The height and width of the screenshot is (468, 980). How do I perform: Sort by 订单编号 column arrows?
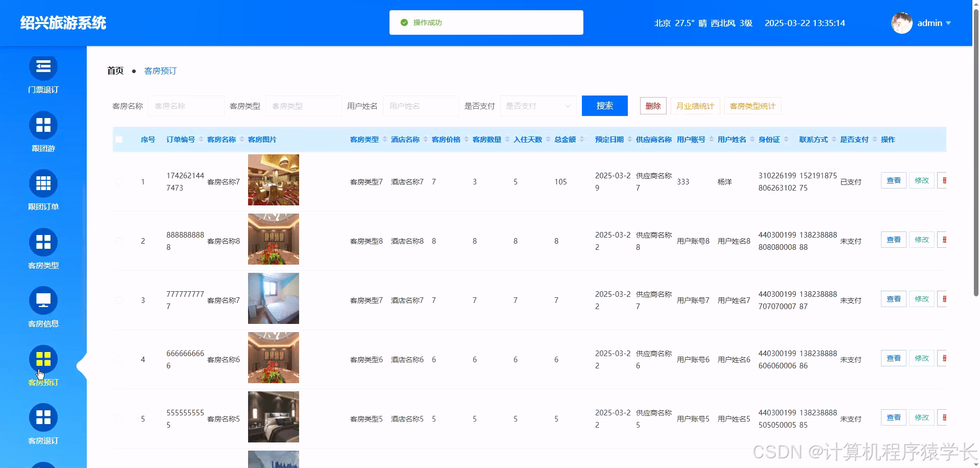click(201, 139)
